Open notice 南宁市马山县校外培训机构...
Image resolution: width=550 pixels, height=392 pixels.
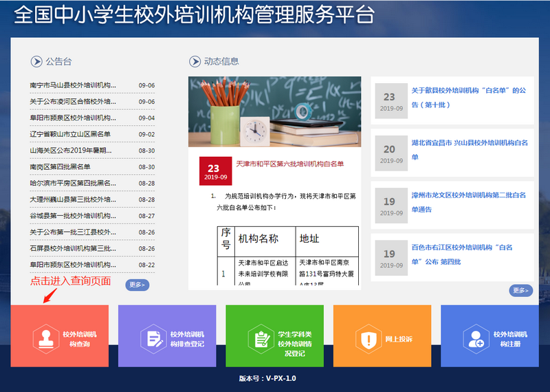point(73,85)
